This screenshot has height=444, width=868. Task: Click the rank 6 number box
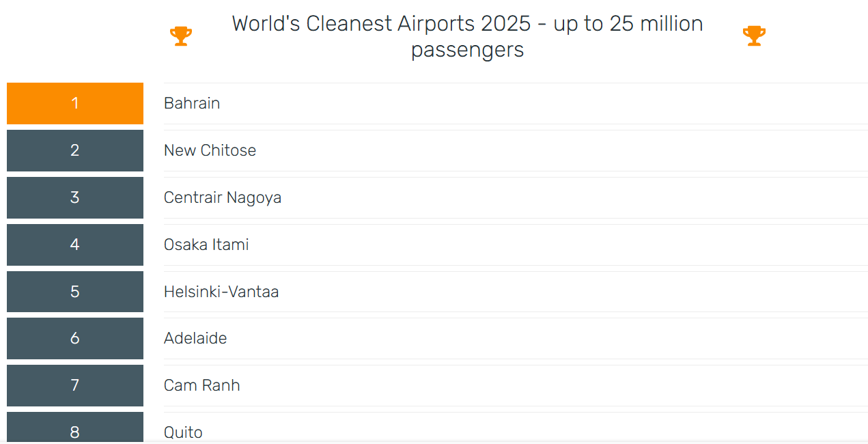pyautogui.click(x=75, y=338)
